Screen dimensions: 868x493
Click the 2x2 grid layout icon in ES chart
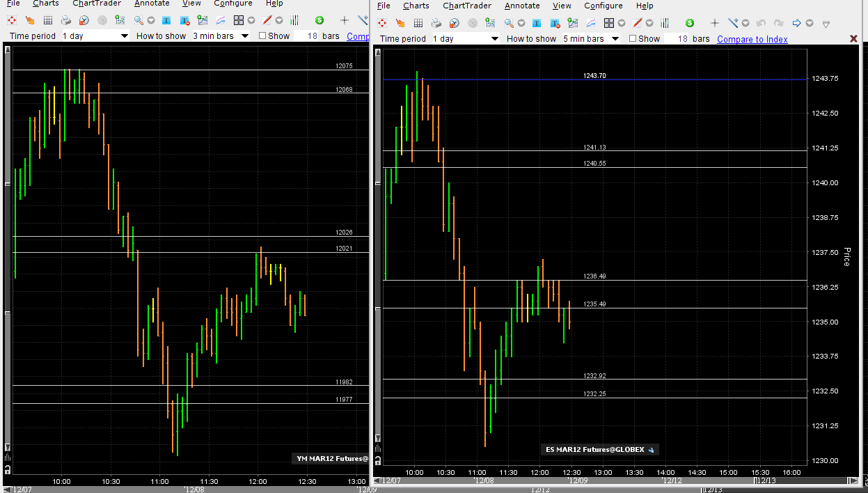(609, 23)
